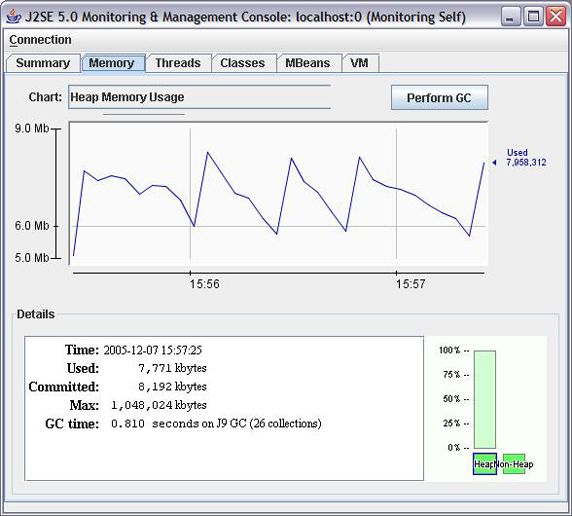Expand the Heap Memory Usage chart dropdown
This screenshot has height=516, width=572.
coord(199,97)
